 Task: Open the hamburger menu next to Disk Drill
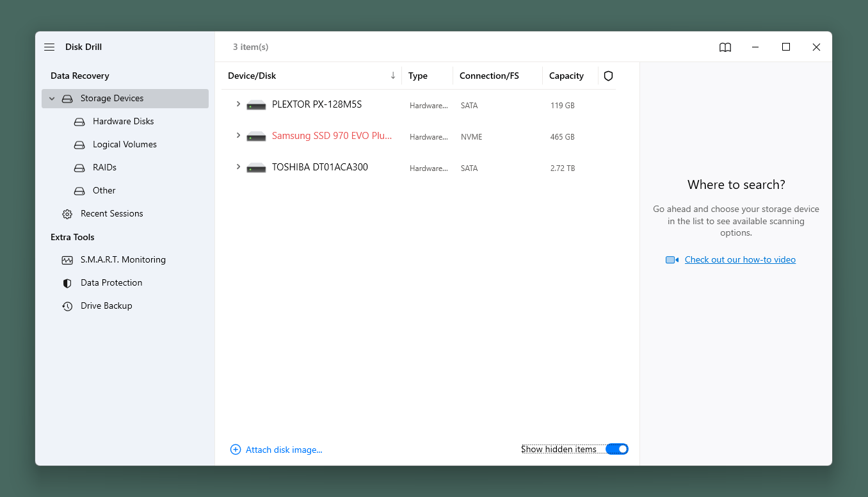(49, 47)
